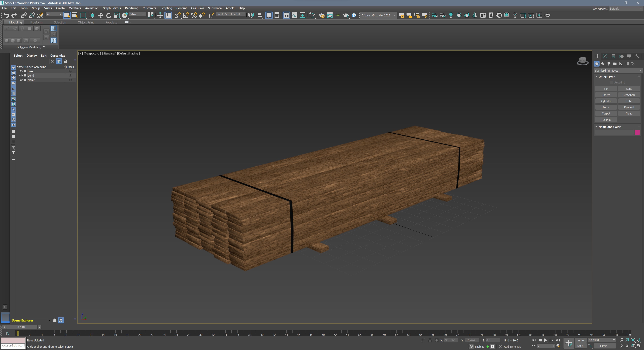The height and width of the screenshot is (350, 644).
Task: Select Shapes category in Create panel
Action: (603, 64)
